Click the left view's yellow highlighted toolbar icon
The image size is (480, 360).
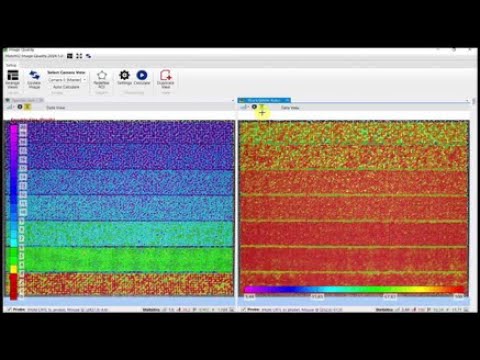tap(28, 107)
